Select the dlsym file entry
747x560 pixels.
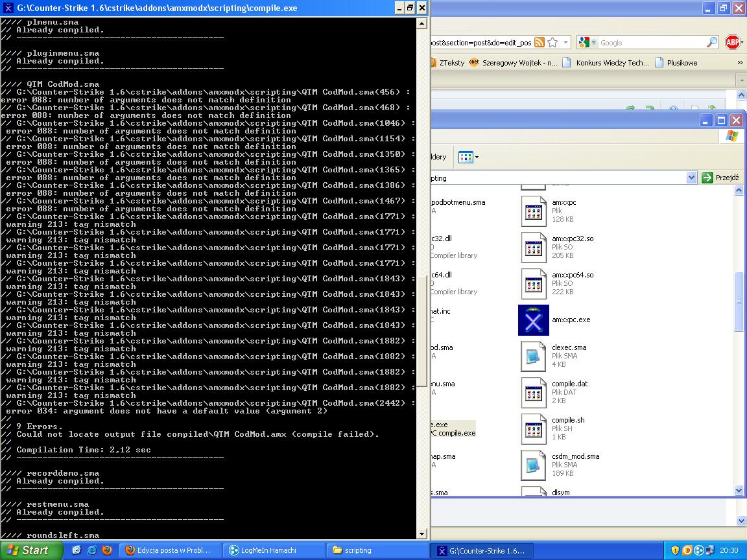point(561,493)
